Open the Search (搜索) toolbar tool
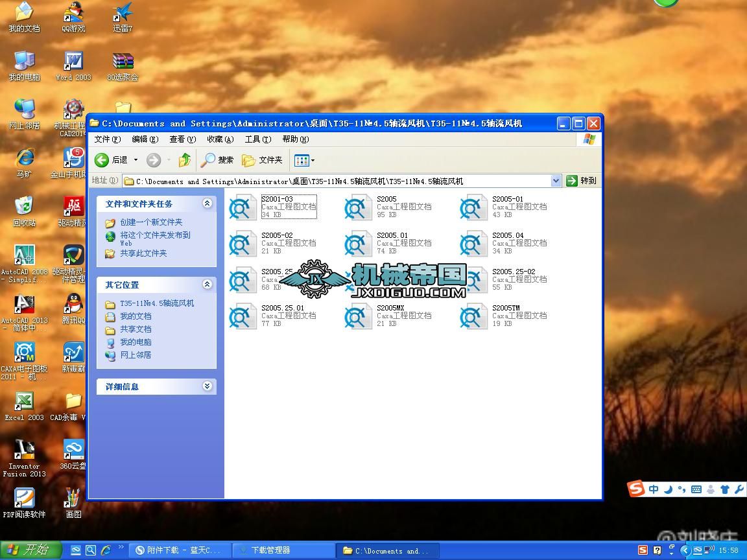The height and width of the screenshot is (560, 747). click(x=217, y=160)
